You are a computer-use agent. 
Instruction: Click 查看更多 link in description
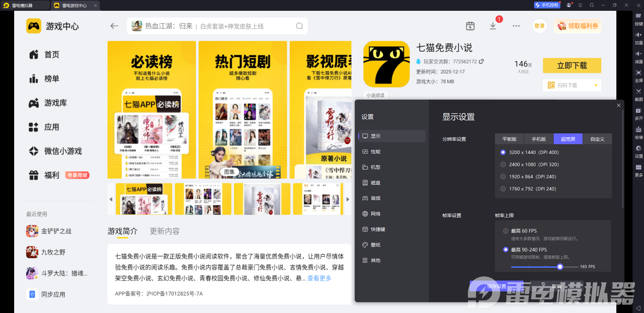coord(319,278)
